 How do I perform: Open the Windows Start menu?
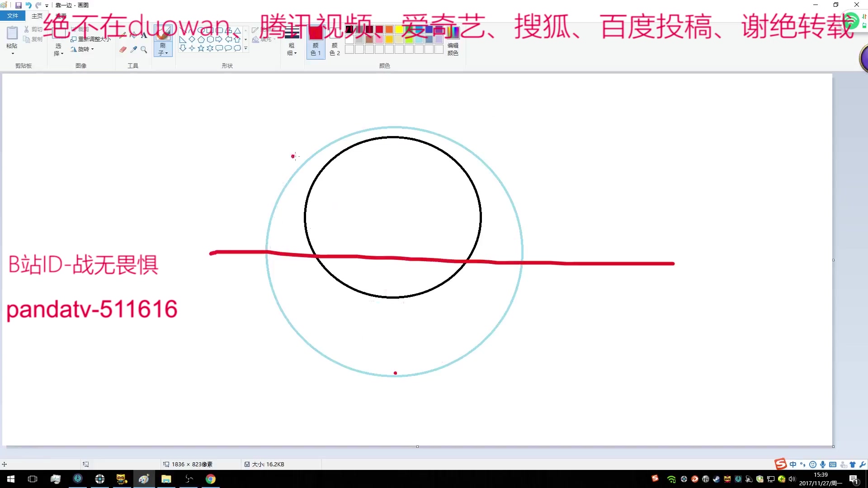coord(11,479)
